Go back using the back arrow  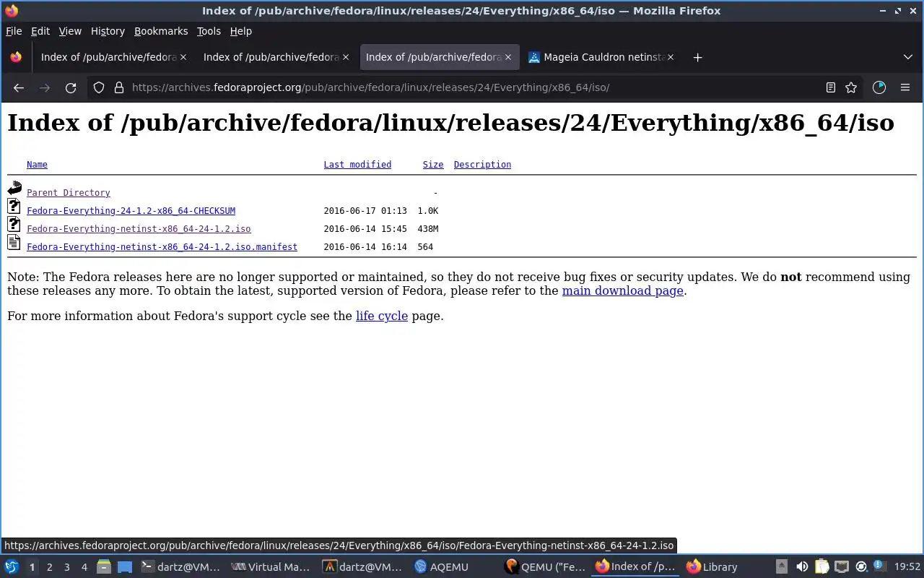tap(19, 87)
